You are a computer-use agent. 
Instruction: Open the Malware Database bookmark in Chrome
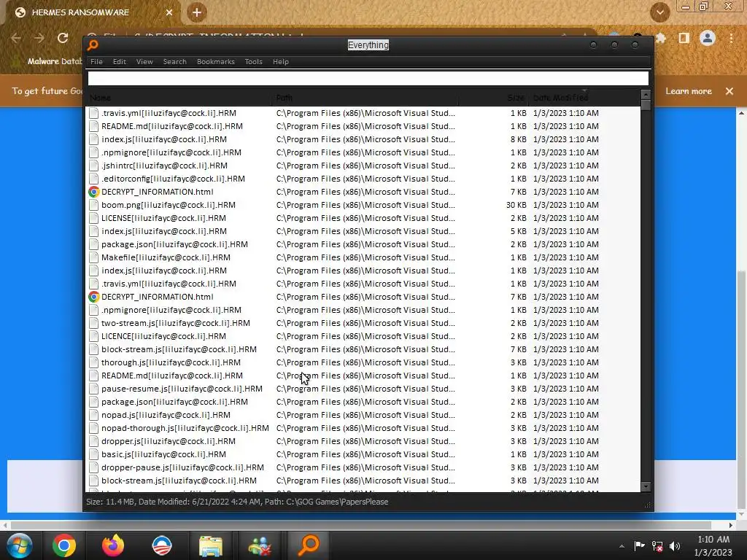click(x=47, y=61)
